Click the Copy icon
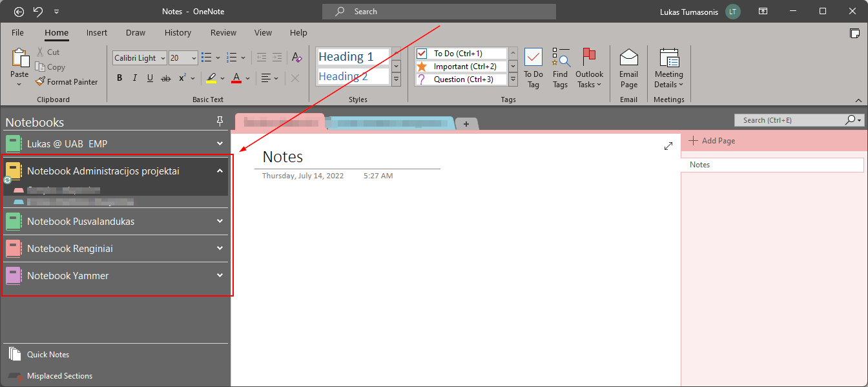The height and width of the screenshot is (387, 868). click(40, 67)
